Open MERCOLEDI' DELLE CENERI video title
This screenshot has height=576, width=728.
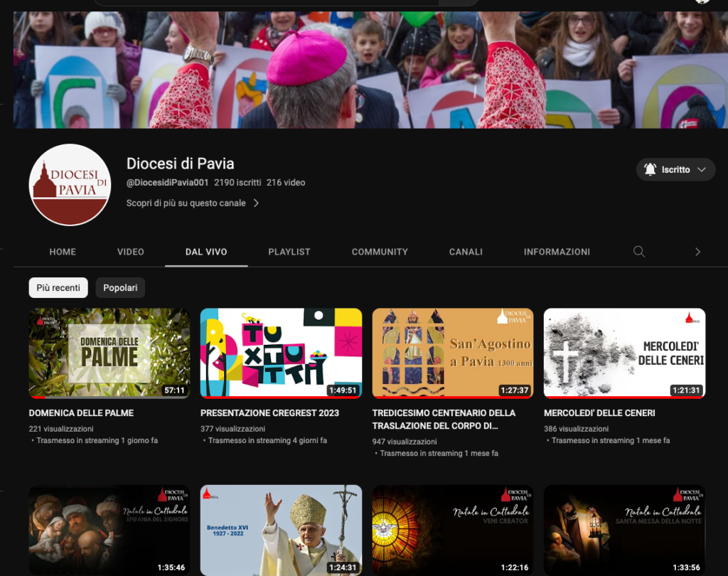[x=599, y=413]
